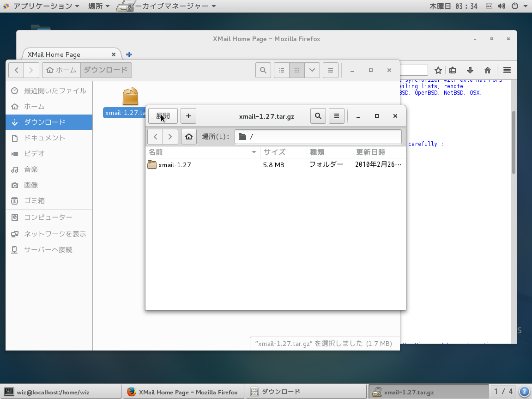The image size is (532, 399).
Task: Click the notification count 2 icon
Action: (524, 392)
